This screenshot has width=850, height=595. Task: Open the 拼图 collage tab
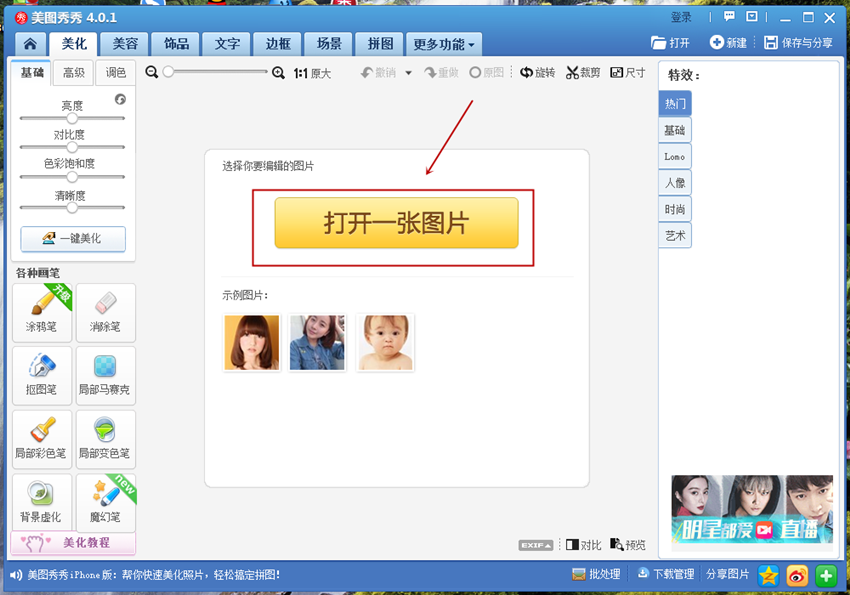380,44
